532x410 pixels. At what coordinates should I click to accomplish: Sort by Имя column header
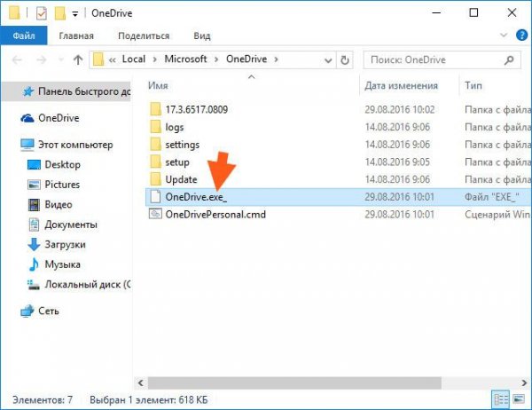coord(158,85)
